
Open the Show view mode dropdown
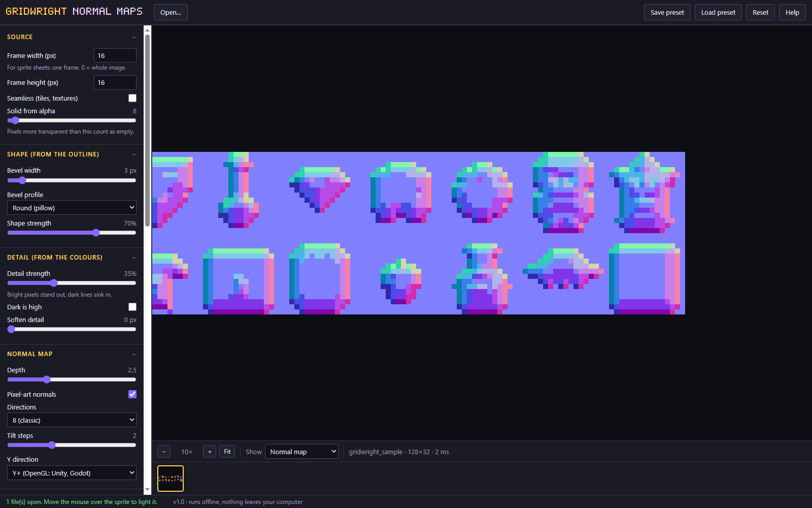point(301,452)
